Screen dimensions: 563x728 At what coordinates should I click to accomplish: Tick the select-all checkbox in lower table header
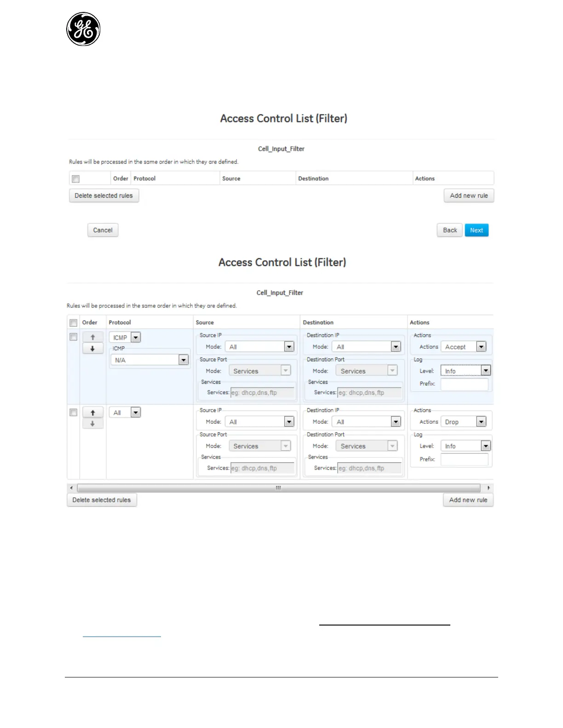coord(73,323)
